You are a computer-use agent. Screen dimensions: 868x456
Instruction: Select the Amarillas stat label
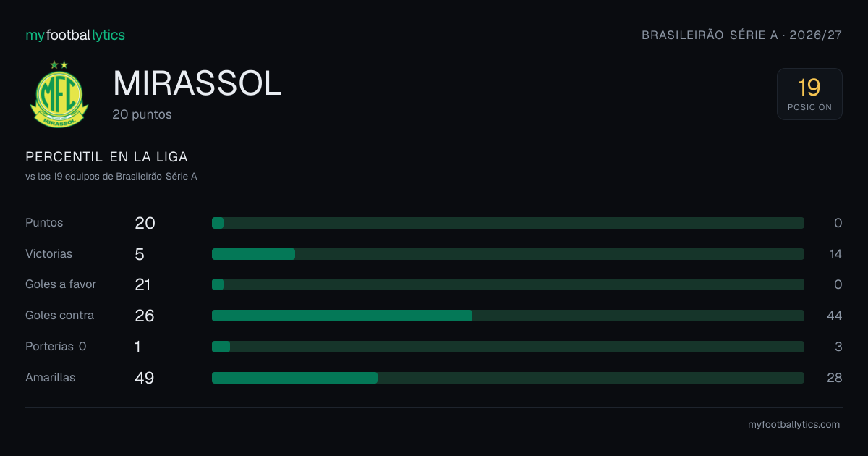click(50, 378)
